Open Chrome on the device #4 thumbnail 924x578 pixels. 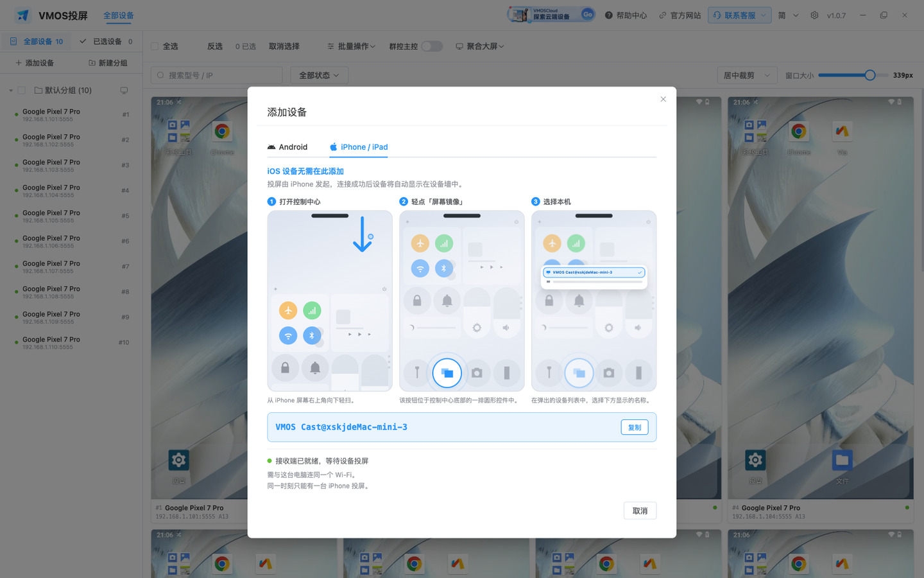pos(799,132)
